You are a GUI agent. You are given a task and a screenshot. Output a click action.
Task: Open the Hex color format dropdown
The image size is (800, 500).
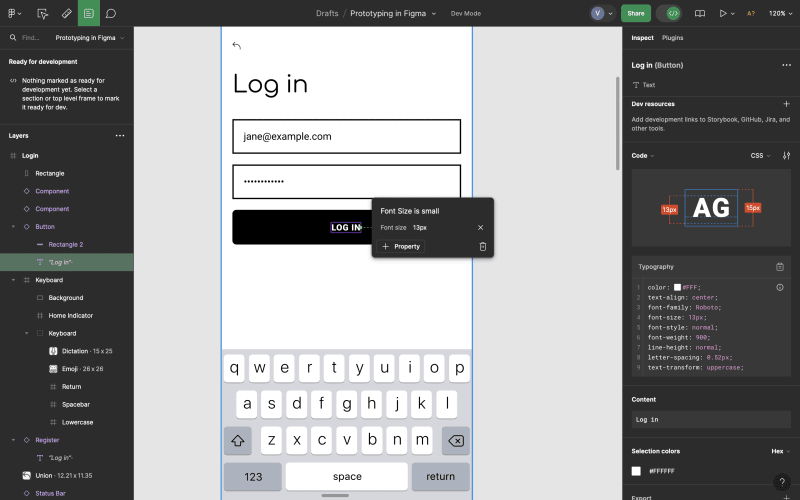click(781, 451)
